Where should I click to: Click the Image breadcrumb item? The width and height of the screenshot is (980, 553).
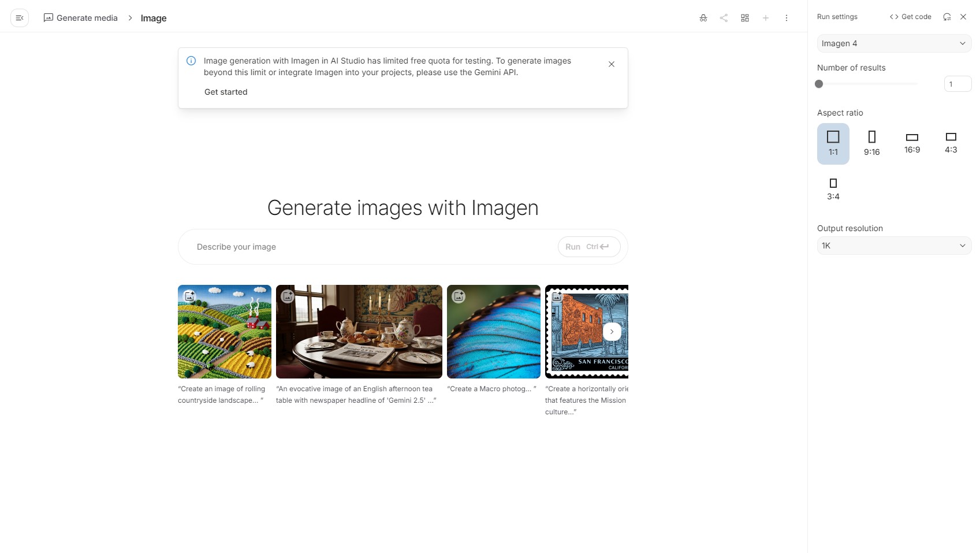coord(154,18)
